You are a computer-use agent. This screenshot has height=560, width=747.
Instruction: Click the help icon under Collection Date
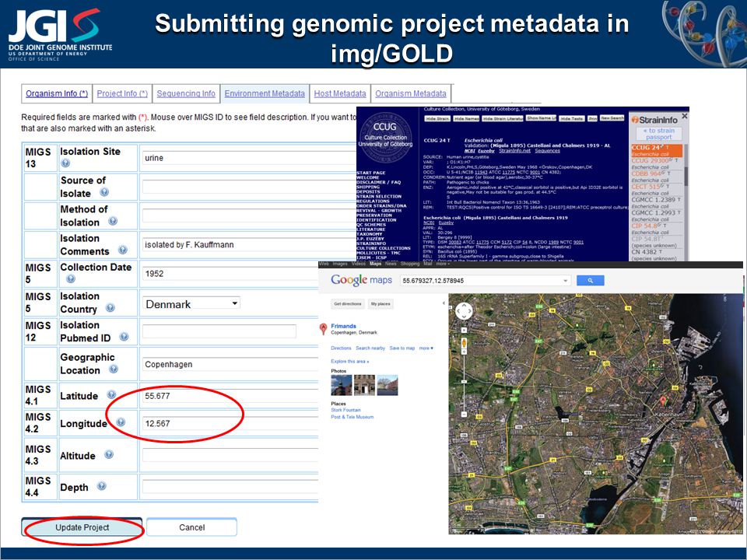click(x=71, y=279)
